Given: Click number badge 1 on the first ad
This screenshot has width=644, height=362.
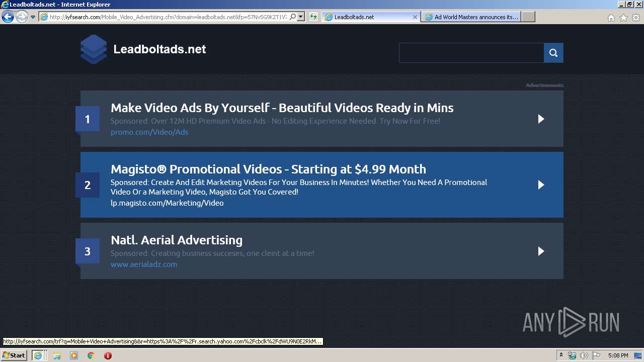Looking at the screenshot, I should click(x=88, y=119).
